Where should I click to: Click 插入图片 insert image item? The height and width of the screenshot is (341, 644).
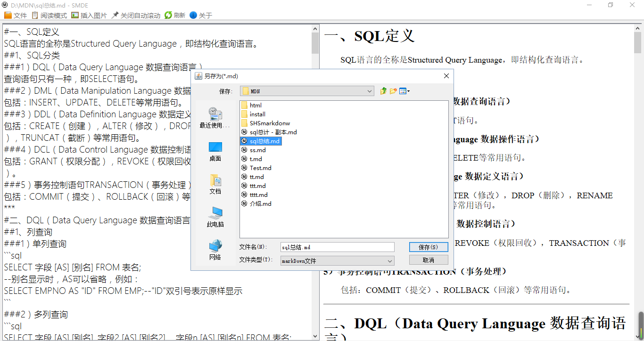point(89,16)
